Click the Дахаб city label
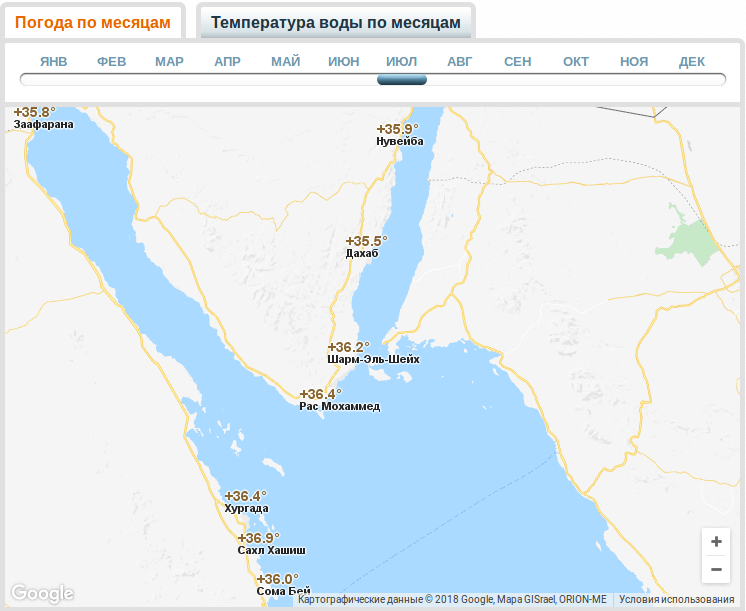746x611 pixels. [x=362, y=253]
